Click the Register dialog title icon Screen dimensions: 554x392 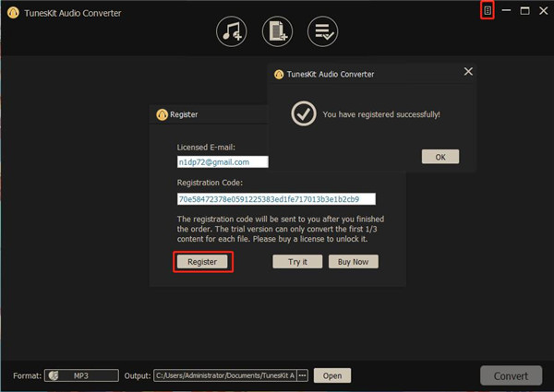coord(163,115)
